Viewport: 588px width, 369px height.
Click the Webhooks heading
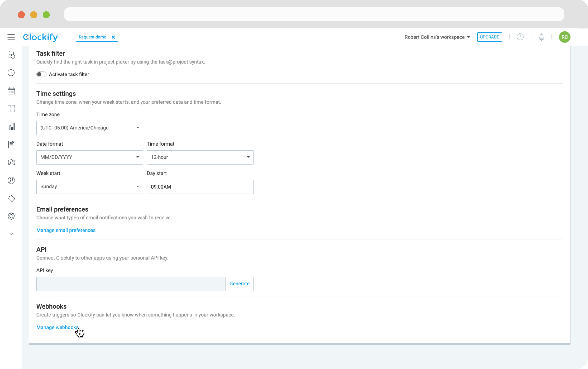(52, 306)
